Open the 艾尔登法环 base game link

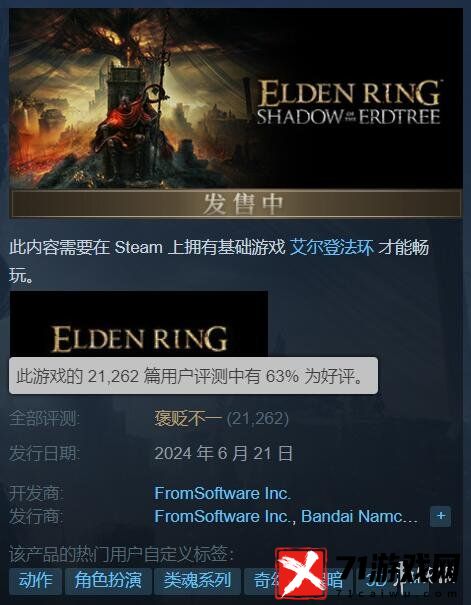pos(331,247)
